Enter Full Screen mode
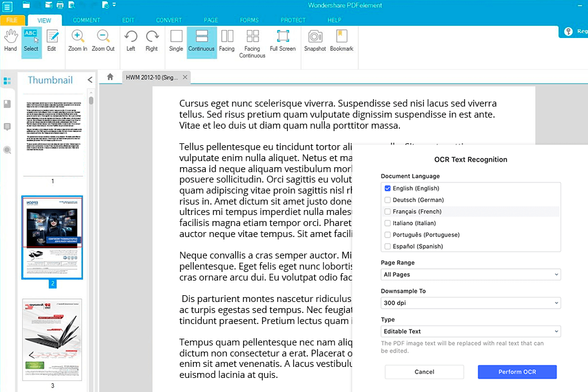Image resolution: width=588 pixels, height=392 pixels. coord(282,40)
